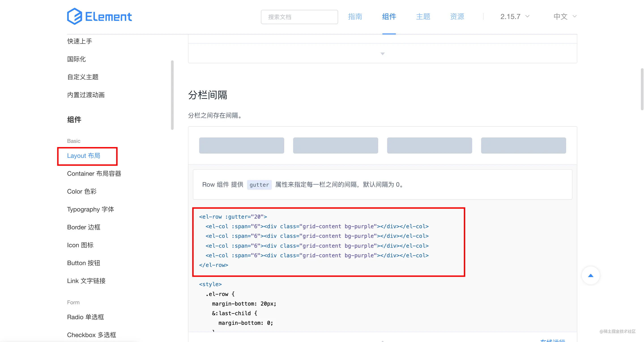Open Checkbox 多选框 sidebar item

[92, 335]
